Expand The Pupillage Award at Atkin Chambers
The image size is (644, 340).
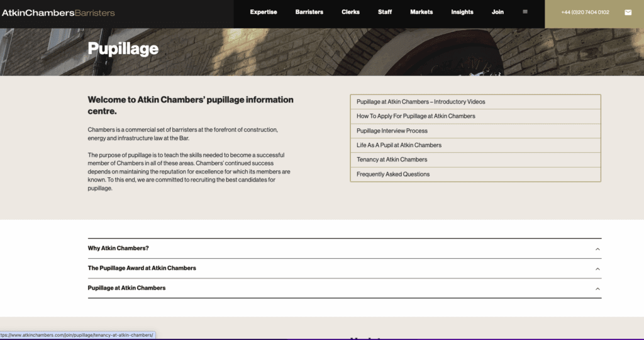point(142,268)
